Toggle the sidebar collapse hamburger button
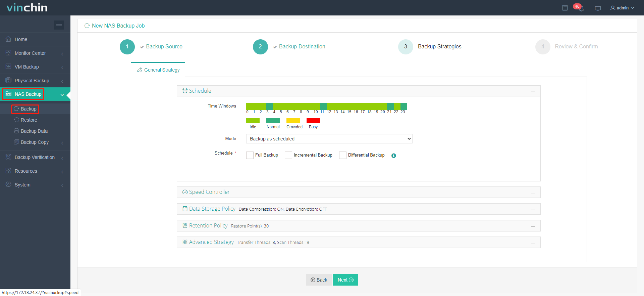 [x=59, y=25]
